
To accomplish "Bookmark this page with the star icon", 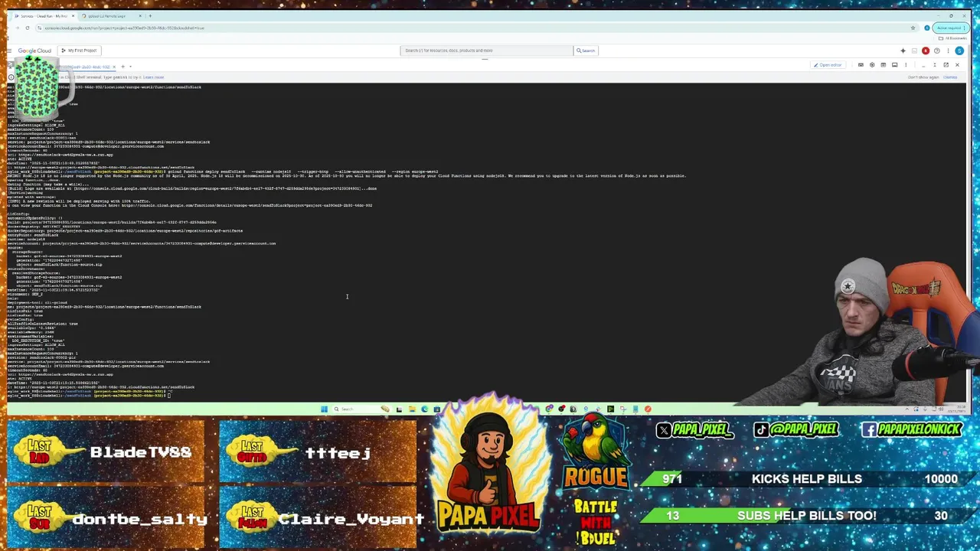I will 913,28.
